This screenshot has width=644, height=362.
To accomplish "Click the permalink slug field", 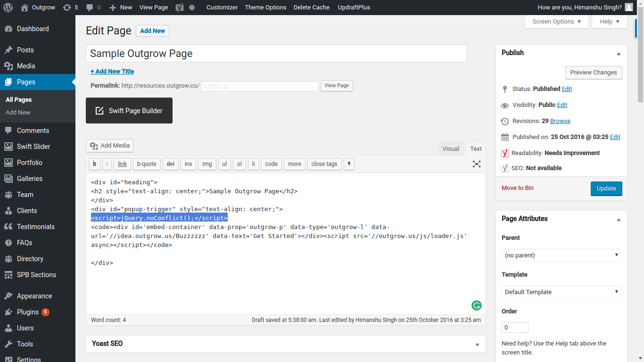I will coord(260,86).
